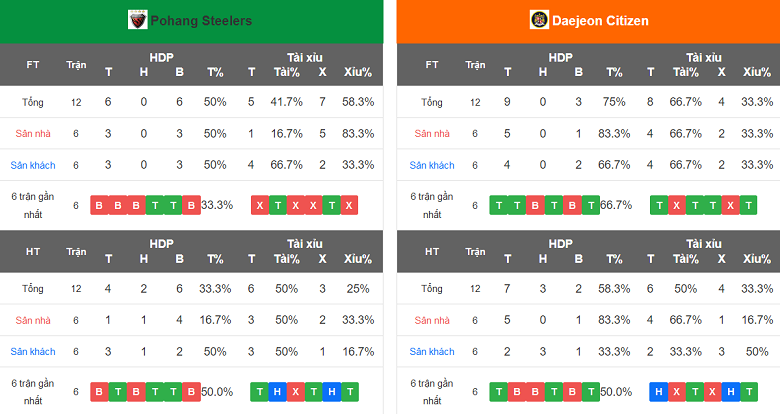Open the Daejeon Citizen team name link
This screenshot has height=414, width=780.
pyautogui.click(x=600, y=21)
